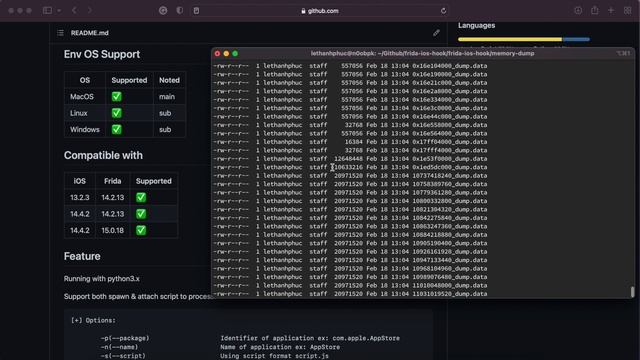
Task: Toggle the Safari sidebar button
Action: pos(47,11)
